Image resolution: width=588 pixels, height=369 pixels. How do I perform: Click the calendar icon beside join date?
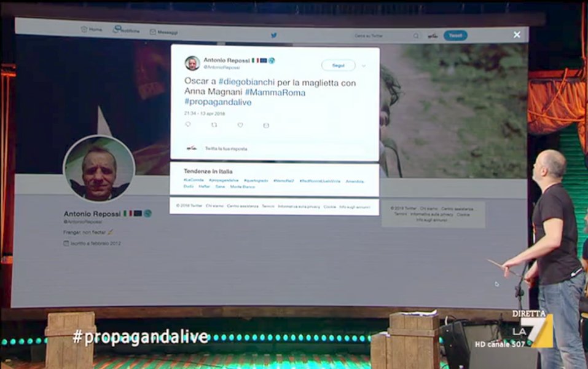66,244
